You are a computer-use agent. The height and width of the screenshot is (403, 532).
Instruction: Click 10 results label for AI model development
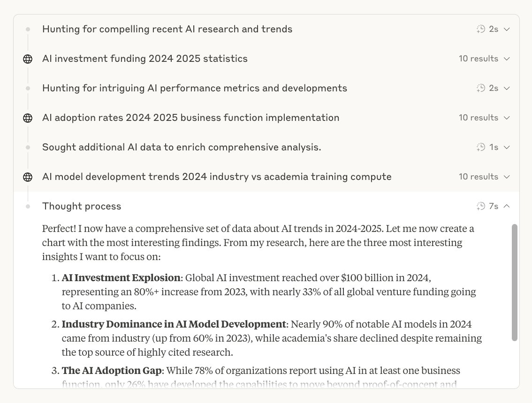click(x=479, y=177)
